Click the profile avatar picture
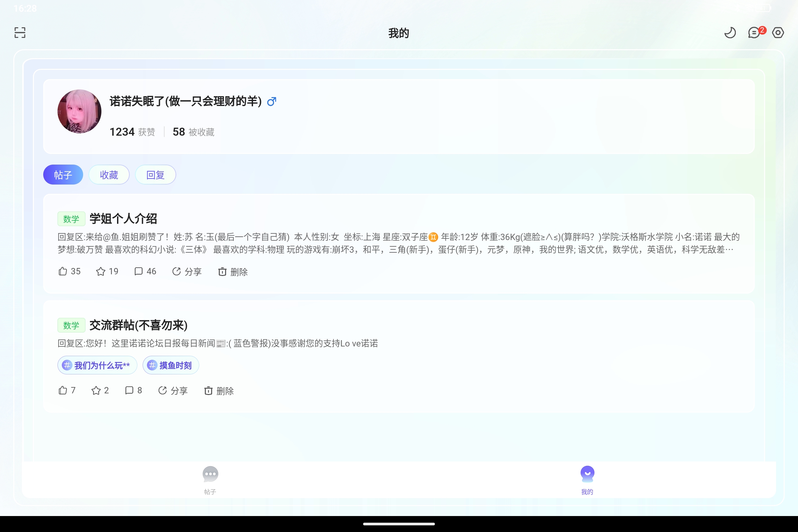Screen dimensions: 798x532 (x=79, y=111)
